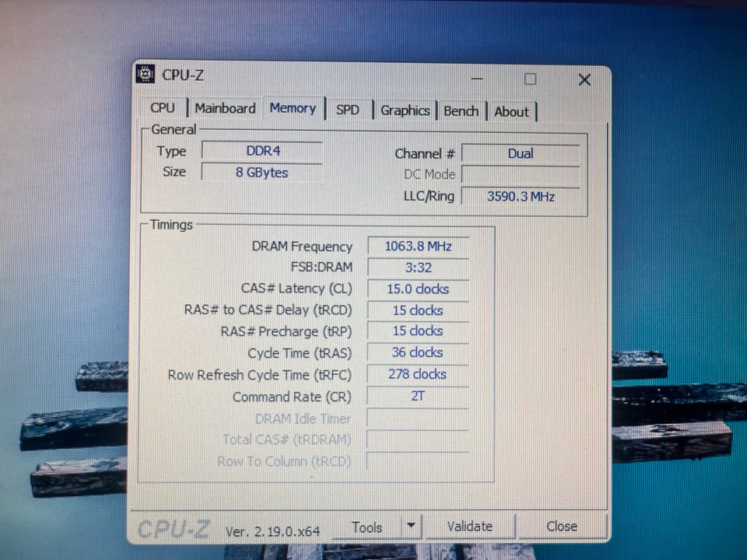The image size is (747, 560).
Task: Click the LLC/Ring label
Action: click(429, 196)
